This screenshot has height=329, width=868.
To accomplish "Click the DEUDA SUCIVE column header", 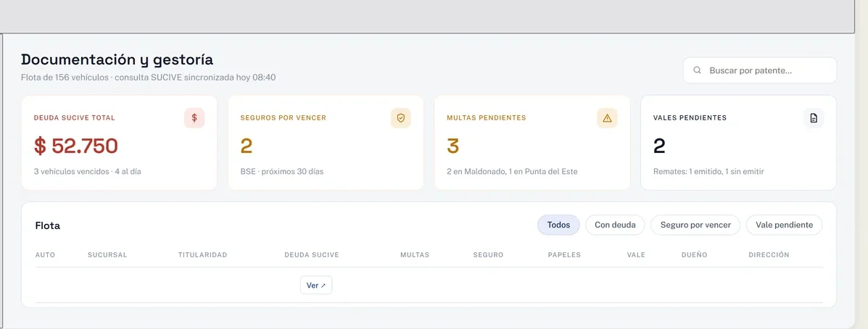I will 312,255.
